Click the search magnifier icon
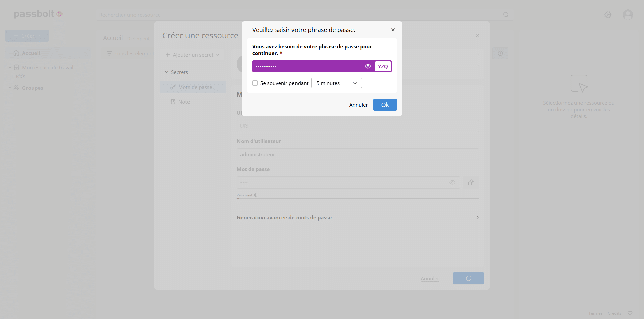Image resolution: width=644 pixels, height=319 pixels. pyautogui.click(x=506, y=15)
